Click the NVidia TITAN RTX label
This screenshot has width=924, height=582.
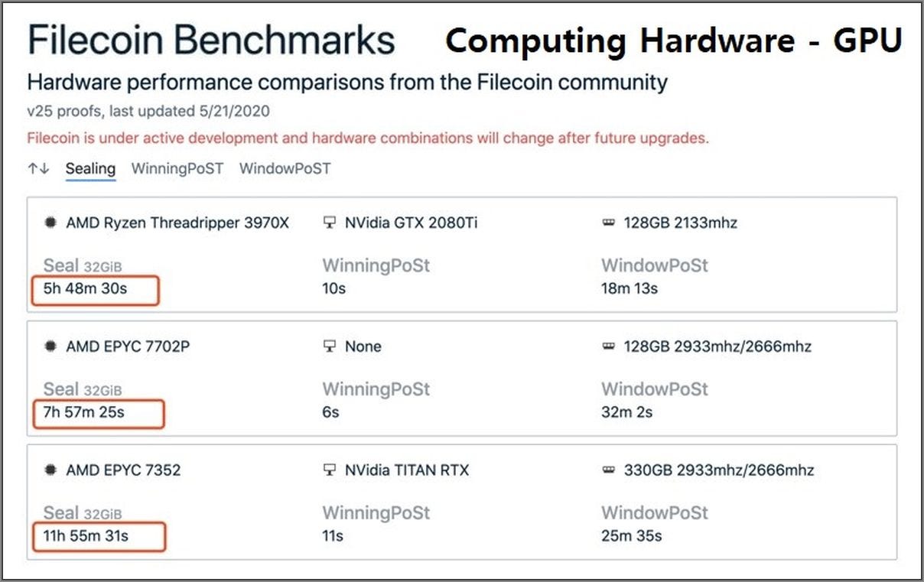tap(407, 470)
